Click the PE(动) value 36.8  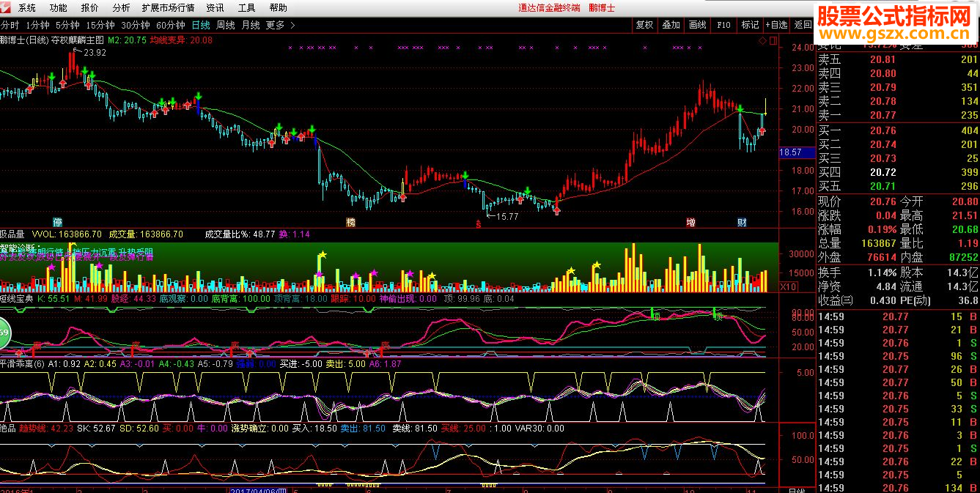coord(968,300)
